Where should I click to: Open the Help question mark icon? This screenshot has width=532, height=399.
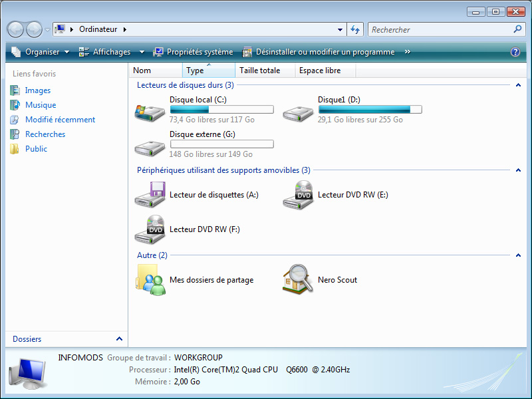pyautogui.click(x=515, y=52)
